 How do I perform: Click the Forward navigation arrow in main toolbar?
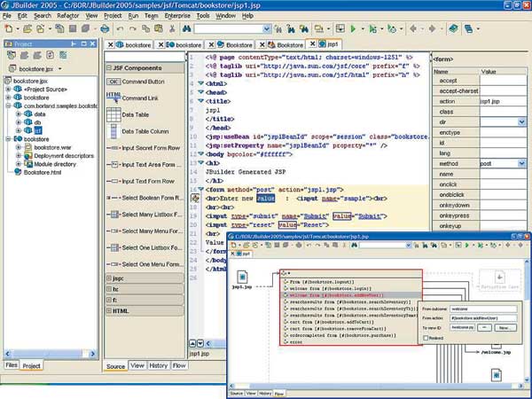point(433,29)
